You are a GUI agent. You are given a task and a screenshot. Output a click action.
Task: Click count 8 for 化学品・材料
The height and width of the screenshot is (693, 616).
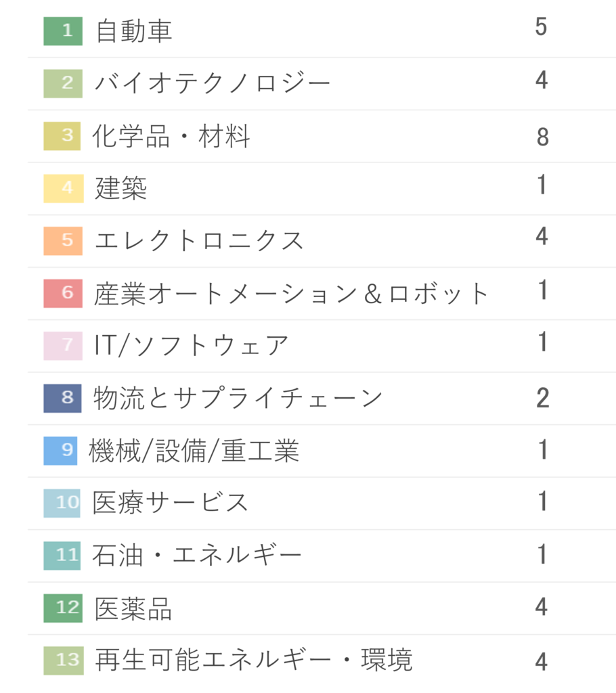point(543,137)
